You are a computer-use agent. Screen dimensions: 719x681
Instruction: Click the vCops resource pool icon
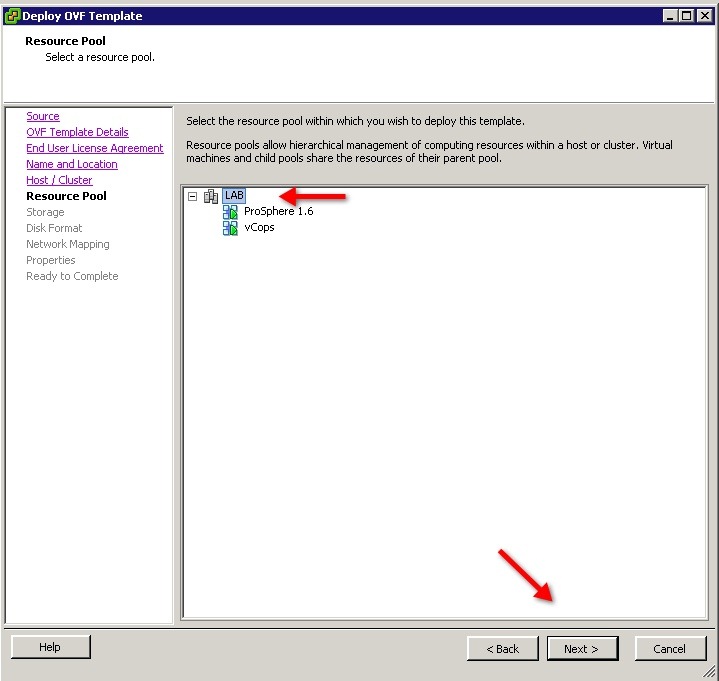coord(230,228)
